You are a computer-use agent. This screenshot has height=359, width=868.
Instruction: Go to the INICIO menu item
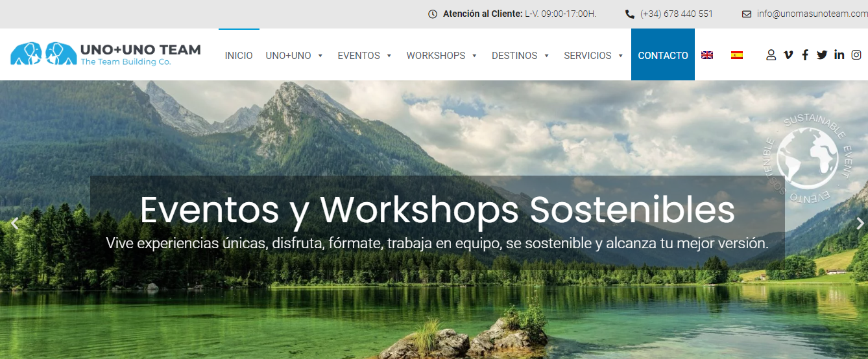[239, 56]
